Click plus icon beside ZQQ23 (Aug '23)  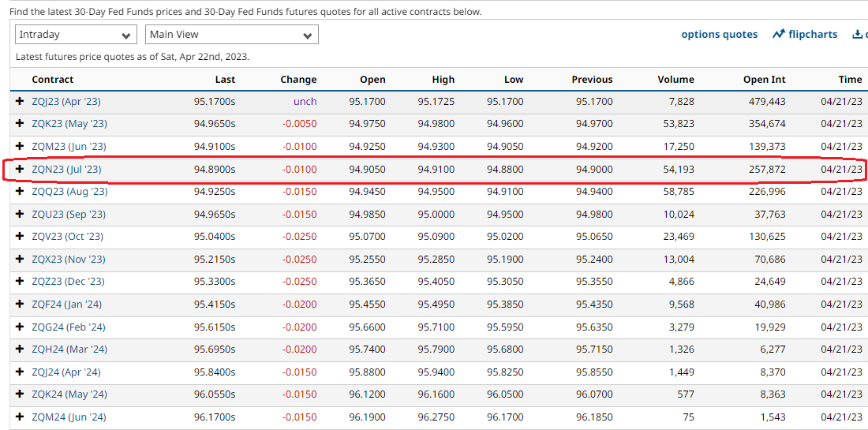click(20, 192)
